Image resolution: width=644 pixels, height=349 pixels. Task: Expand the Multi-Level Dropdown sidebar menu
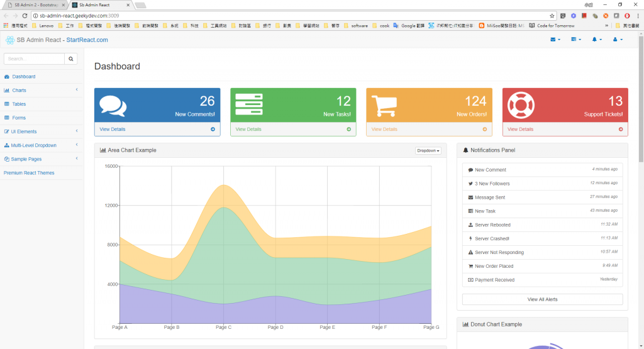[41, 145]
